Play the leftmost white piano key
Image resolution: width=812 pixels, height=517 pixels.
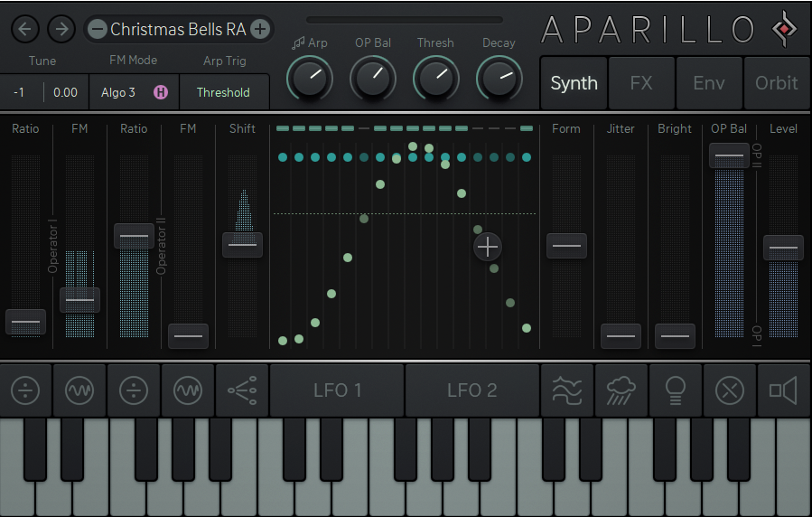coord(17,497)
